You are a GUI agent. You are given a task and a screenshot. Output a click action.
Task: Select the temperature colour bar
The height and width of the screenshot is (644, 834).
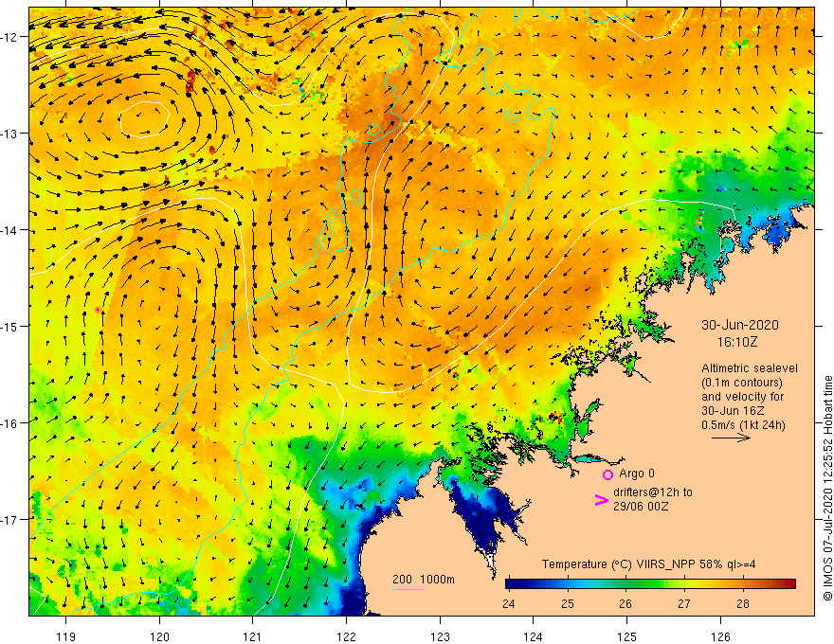point(650,584)
